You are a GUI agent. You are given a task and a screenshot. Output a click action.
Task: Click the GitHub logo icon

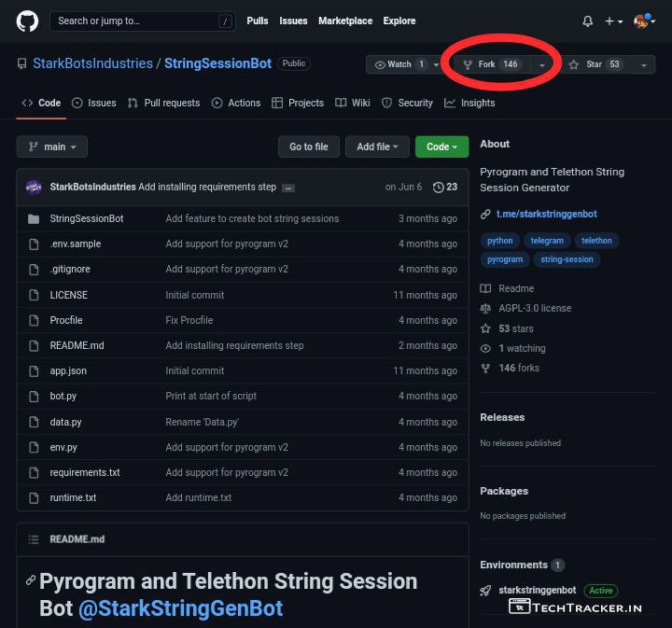tap(27, 21)
